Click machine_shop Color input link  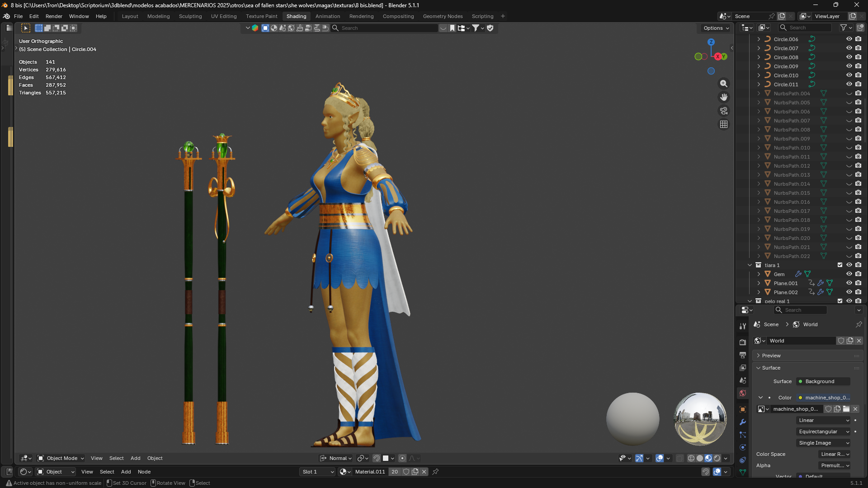[x=823, y=398]
